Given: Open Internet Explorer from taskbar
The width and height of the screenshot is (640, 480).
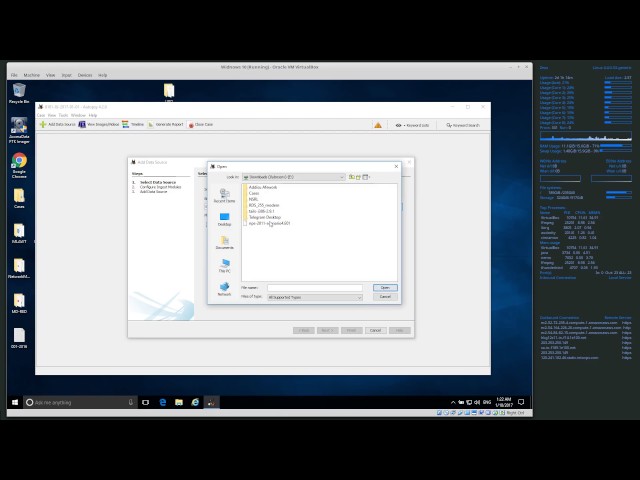Looking at the screenshot, I should click(x=195, y=402).
